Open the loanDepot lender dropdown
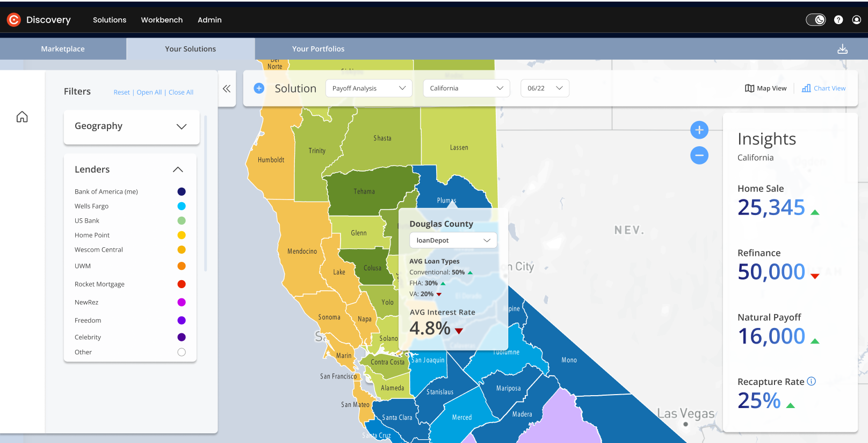 point(453,240)
